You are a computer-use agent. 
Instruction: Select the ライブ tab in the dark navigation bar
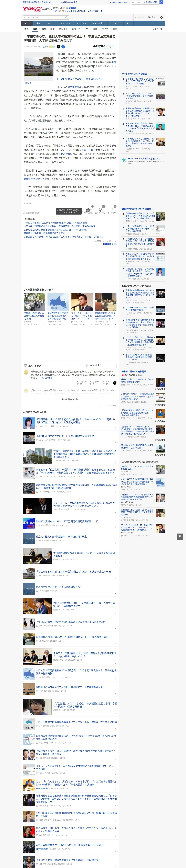pyautogui.click(x=49, y=24)
